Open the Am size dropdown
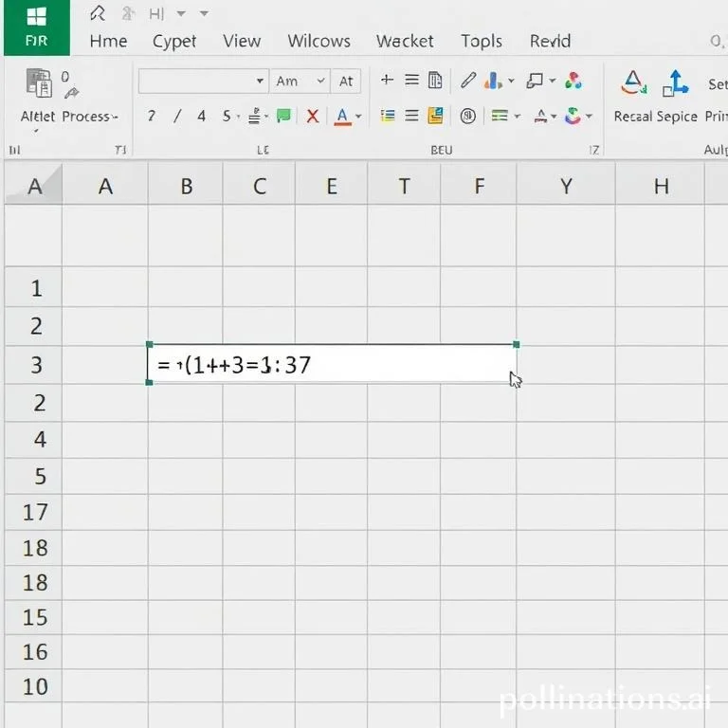The image size is (728, 728). [300, 82]
